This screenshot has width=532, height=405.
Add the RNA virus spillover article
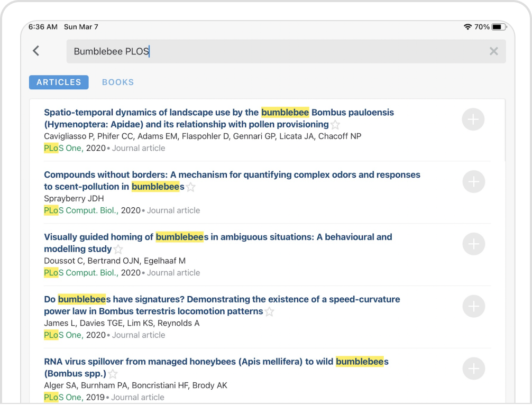coord(474,369)
